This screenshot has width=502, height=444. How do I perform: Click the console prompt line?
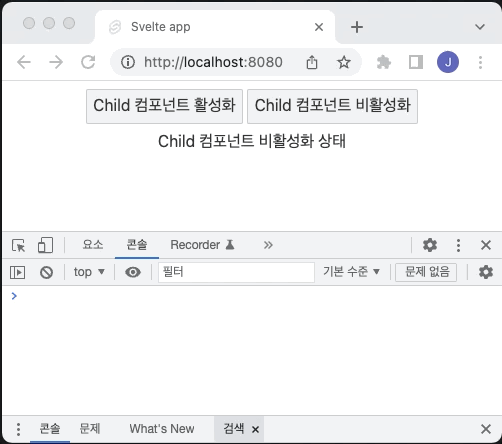252,296
